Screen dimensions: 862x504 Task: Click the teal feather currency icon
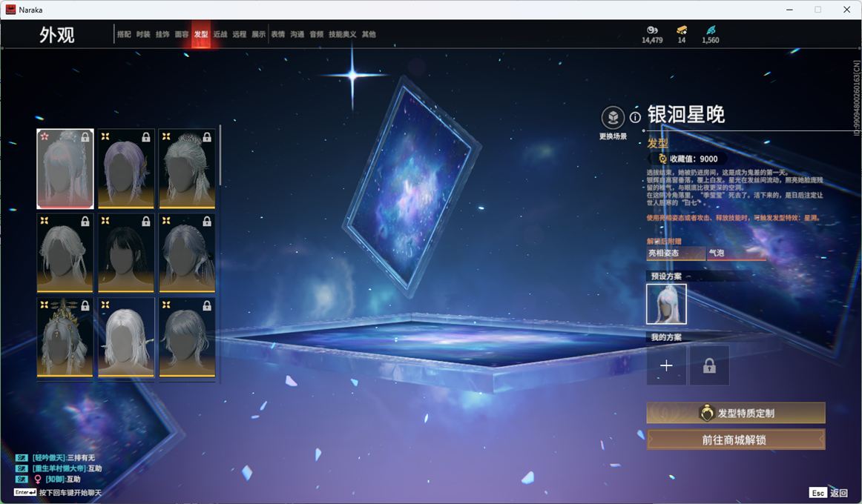click(711, 30)
